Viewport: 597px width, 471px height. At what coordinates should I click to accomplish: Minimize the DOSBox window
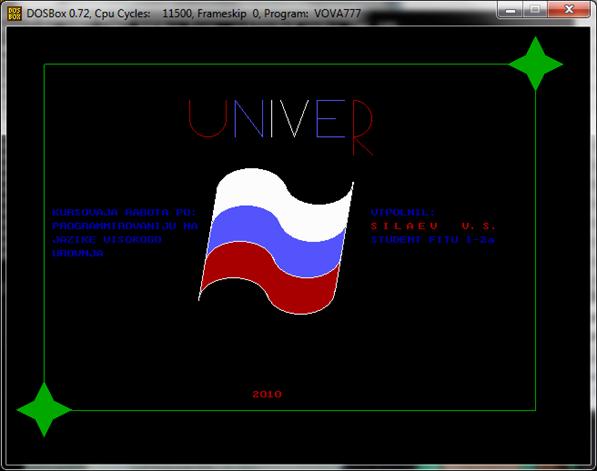click(x=511, y=10)
